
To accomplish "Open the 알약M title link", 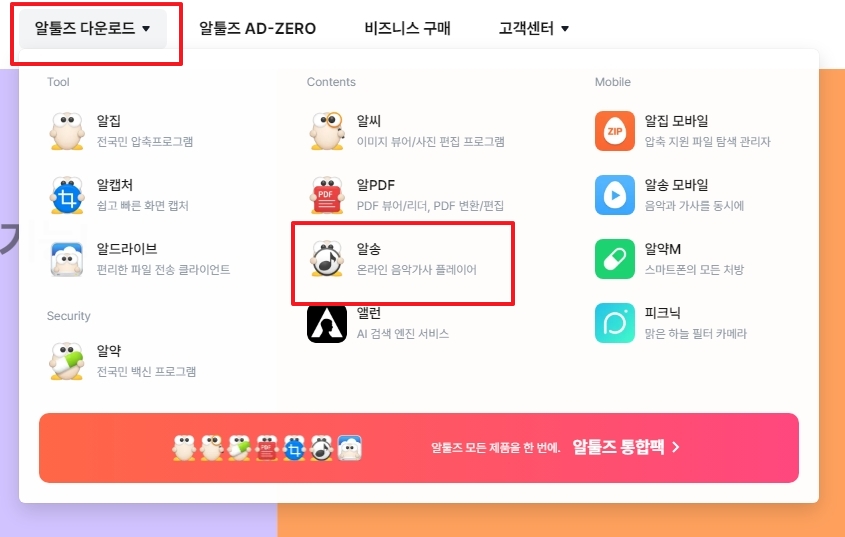I will click(663, 249).
